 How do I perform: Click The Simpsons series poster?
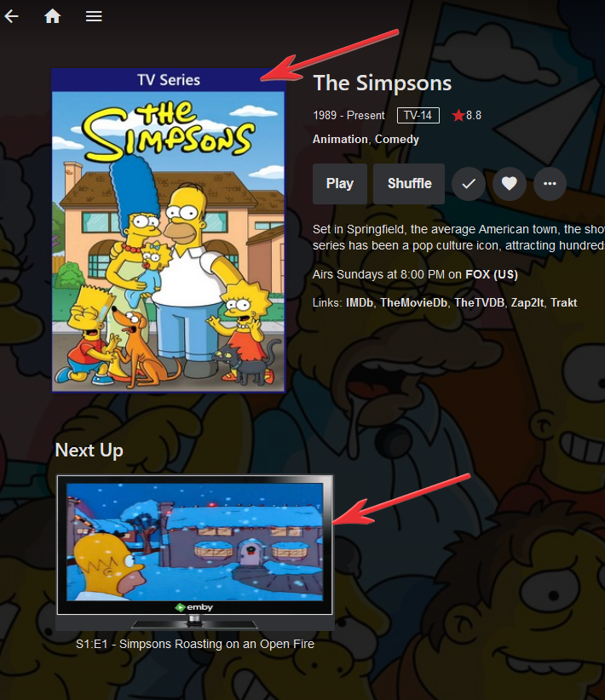click(169, 231)
